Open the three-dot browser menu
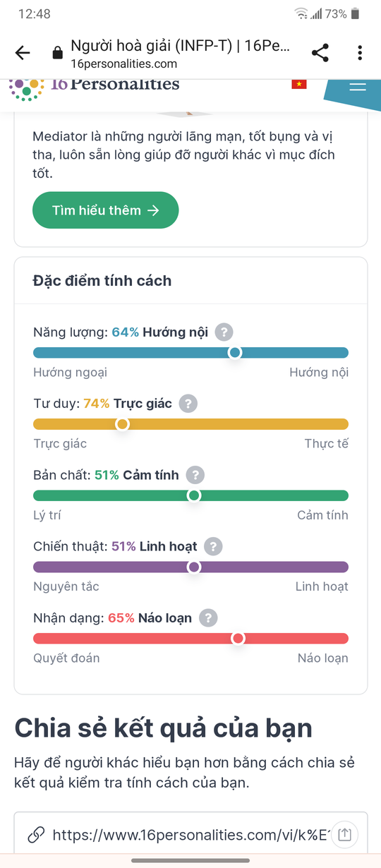Viewport: 381px width, 868px height. tap(360, 53)
